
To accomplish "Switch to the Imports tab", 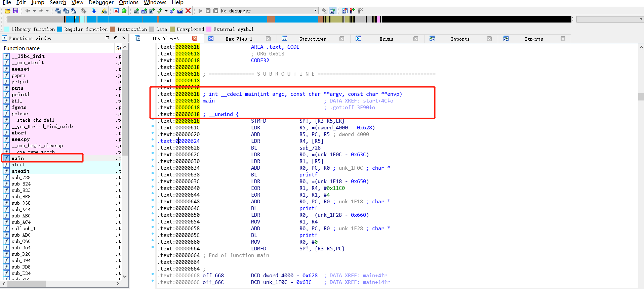I will click(460, 39).
